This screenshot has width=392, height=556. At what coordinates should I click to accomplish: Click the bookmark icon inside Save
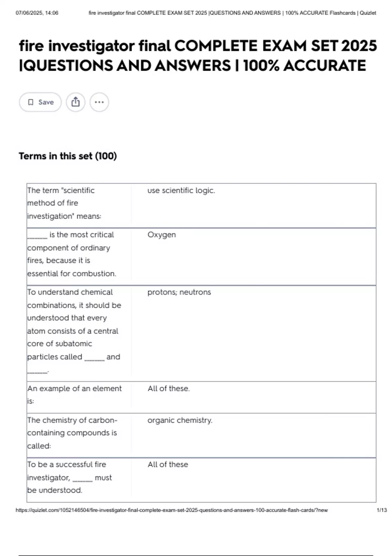tap(31, 102)
